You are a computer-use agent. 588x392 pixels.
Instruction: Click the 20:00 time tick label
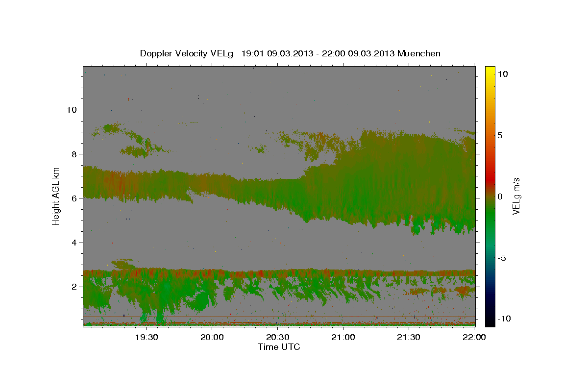[x=212, y=337]
